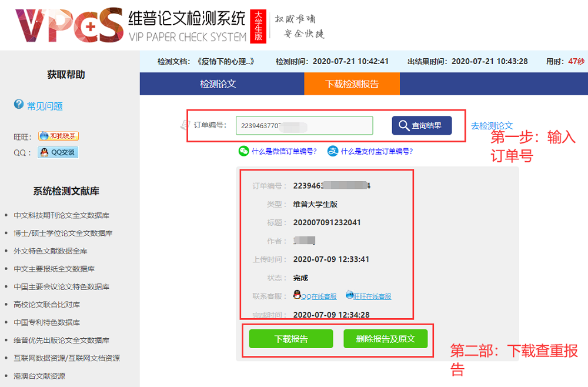Select 中国主要会议论文特色数据库 entry
The width and height of the screenshot is (588, 387).
(62, 287)
